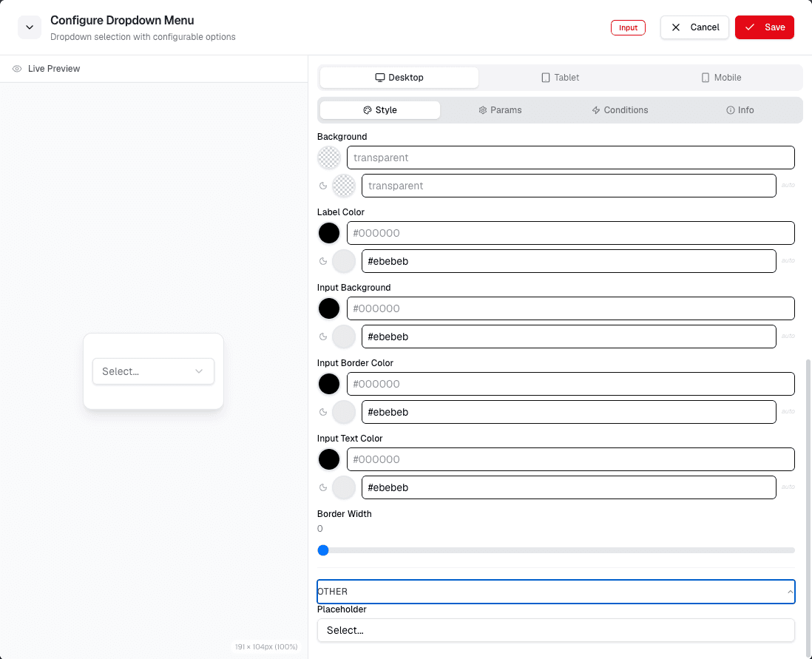This screenshot has height=659, width=812.
Task: Switch to the Desktop device view
Action: coord(399,78)
